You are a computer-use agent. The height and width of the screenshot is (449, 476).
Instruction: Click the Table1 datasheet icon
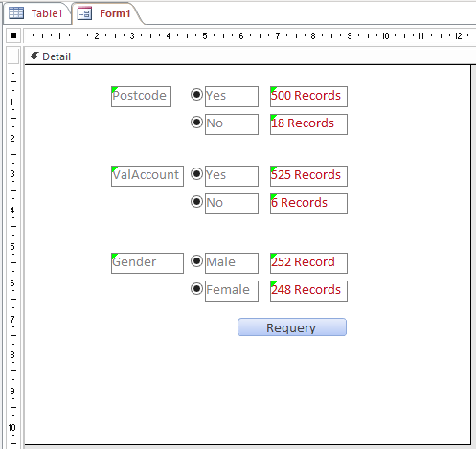[16, 13]
